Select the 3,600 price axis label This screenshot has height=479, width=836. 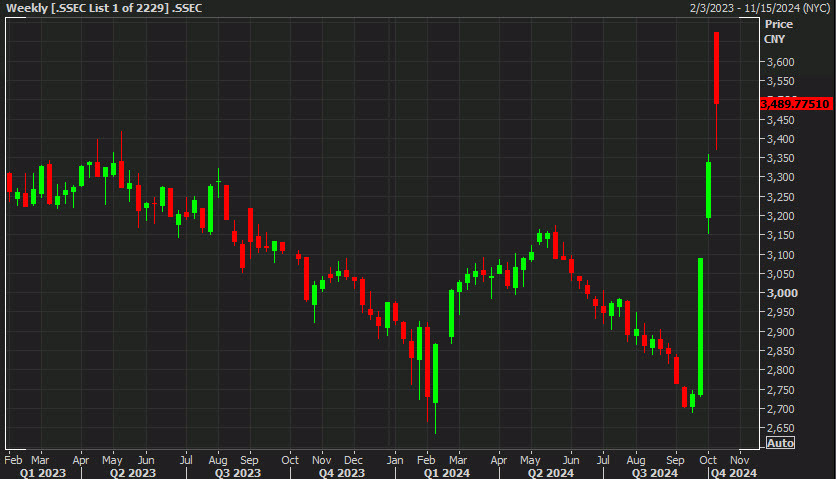click(781, 62)
